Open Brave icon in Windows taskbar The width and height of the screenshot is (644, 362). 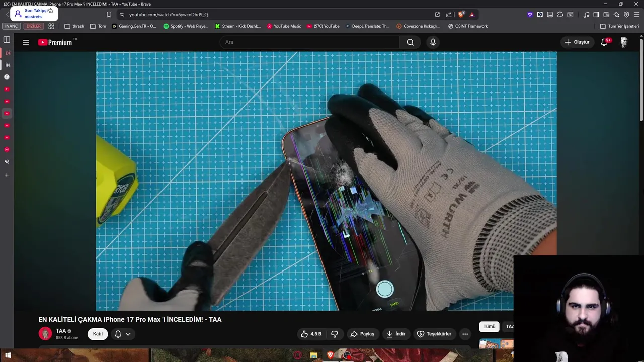click(330, 356)
